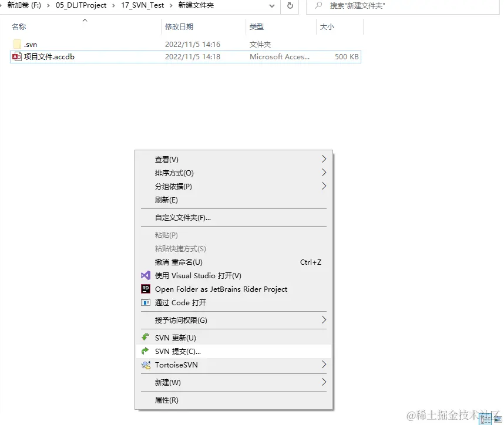Open the .svn folder icon
The height and width of the screenshot is (425, 504).
pos(17,43)
